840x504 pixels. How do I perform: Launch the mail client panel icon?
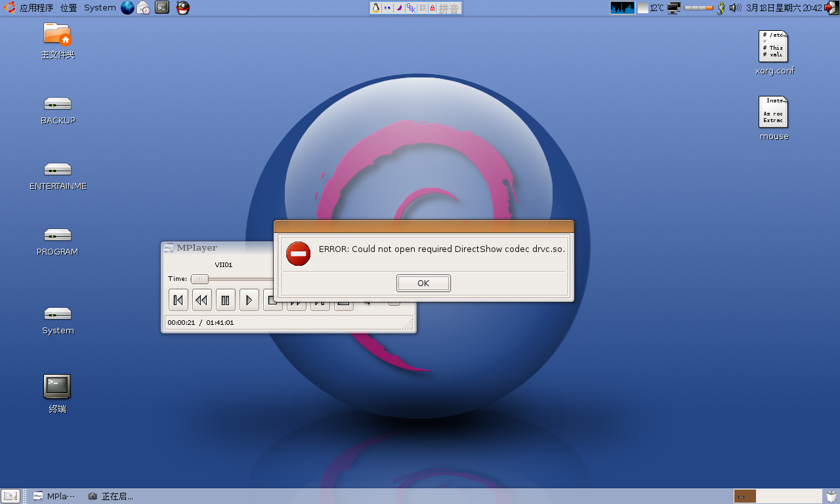(144, 8)
